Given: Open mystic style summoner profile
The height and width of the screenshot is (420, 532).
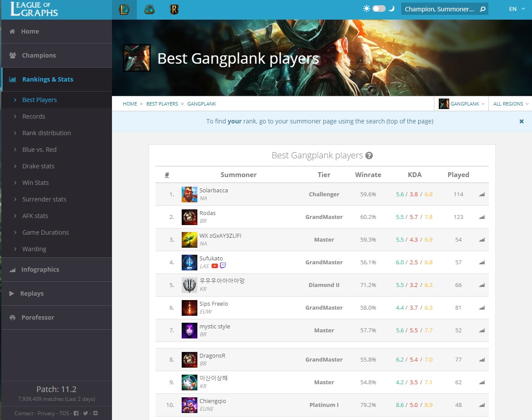Looking at the screenshot, I should point(214,327).
